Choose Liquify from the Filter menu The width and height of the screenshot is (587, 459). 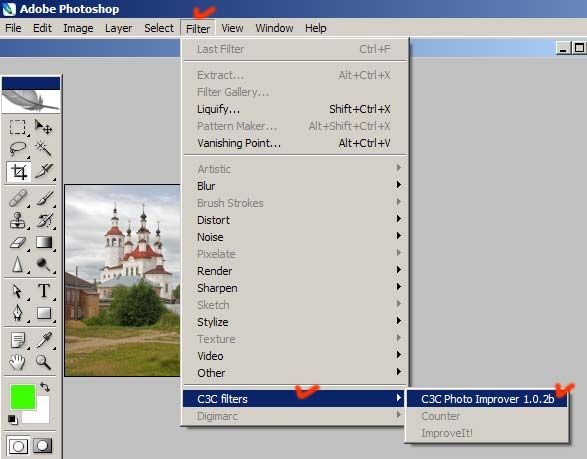point(295,109)
